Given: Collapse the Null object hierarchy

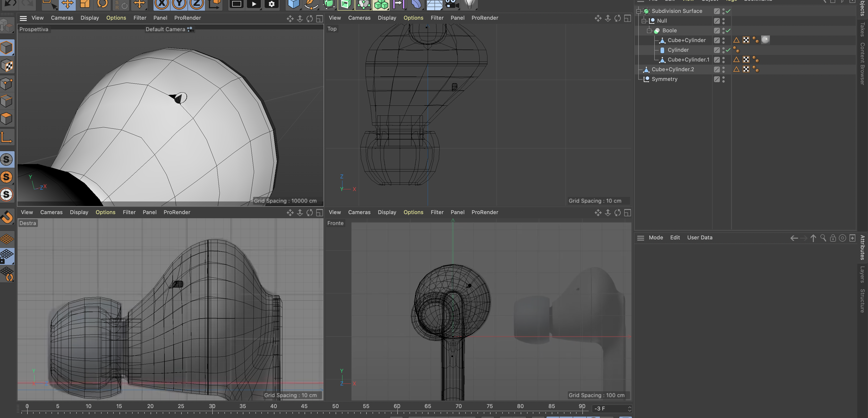Looking at the screenshot, I should 644,21.
